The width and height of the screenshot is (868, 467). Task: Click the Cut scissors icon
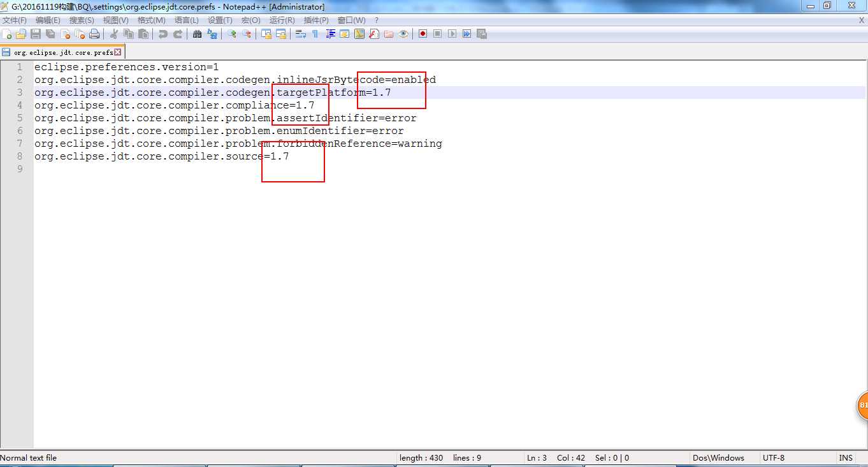pyautogui.click(x=114, y=34)
